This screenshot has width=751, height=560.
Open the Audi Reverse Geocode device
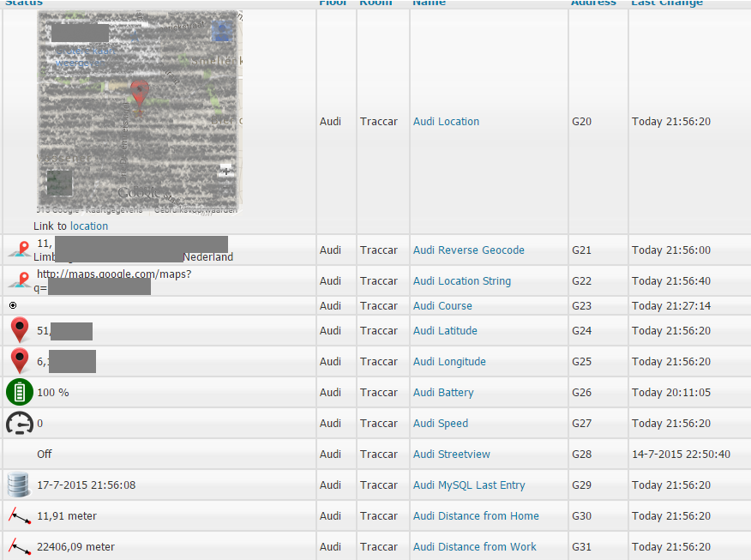(468, 250)
